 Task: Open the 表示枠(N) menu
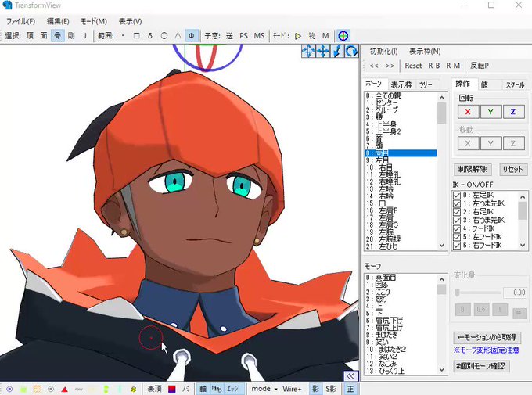click(x=425, y=52)
